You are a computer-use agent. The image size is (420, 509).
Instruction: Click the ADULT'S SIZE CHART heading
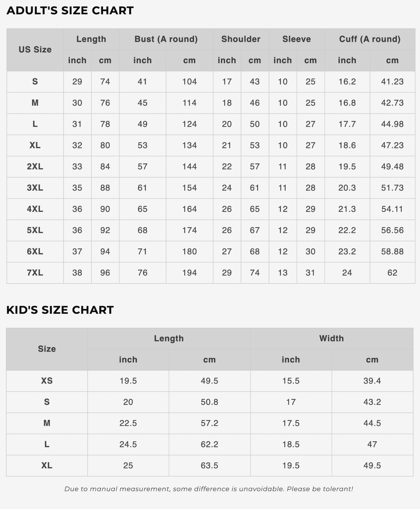[x=70, y=10]
